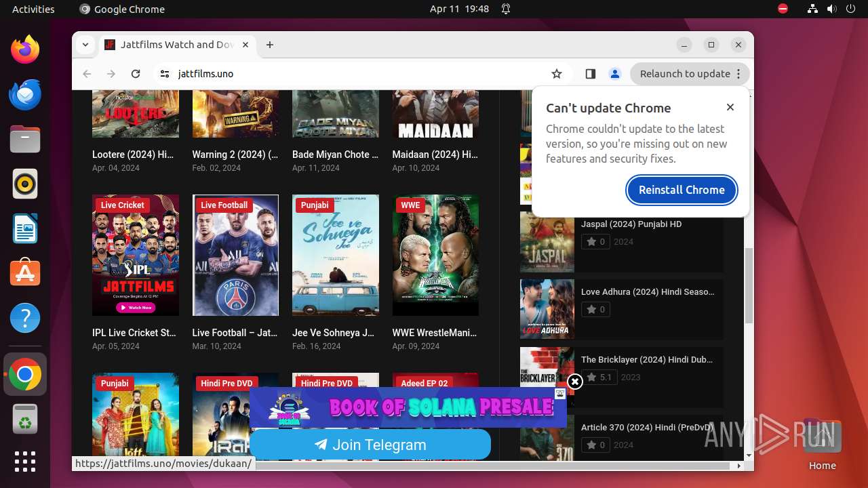Reload the jattfilms page
The height and width of the screenshot is (488, 868).
point(136,74)
